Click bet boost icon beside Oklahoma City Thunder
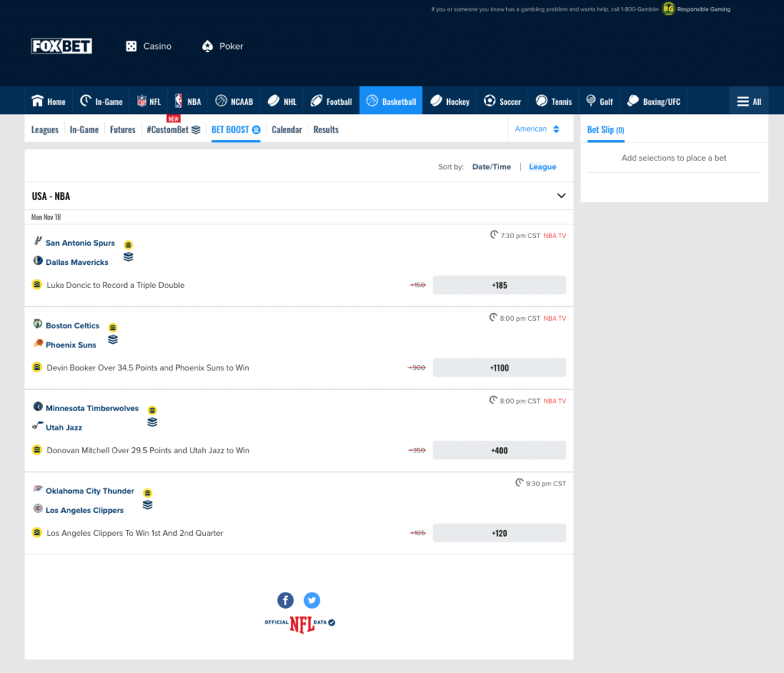This screenshot has width=784, height=673. click(x=148, y=493)
